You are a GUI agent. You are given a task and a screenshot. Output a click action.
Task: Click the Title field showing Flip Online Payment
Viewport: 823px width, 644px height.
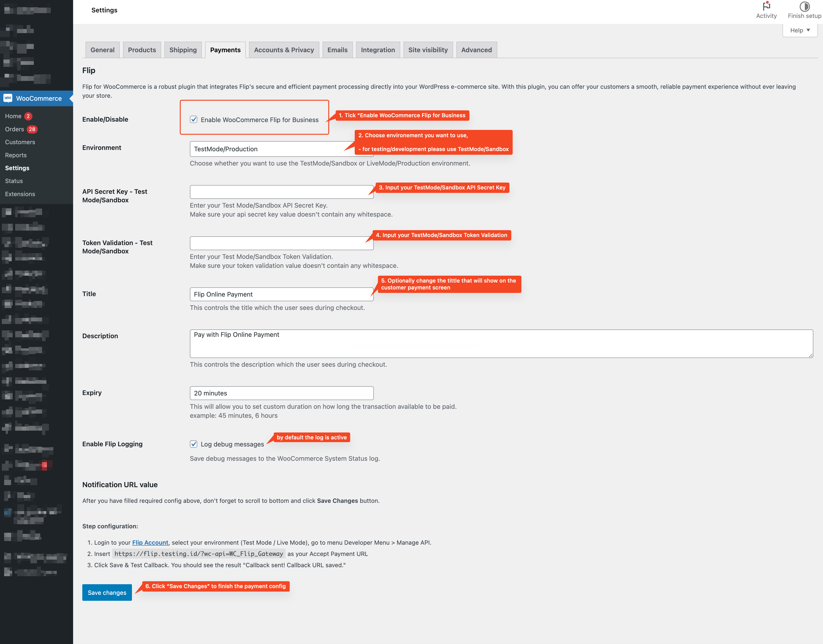pos(281,294)
